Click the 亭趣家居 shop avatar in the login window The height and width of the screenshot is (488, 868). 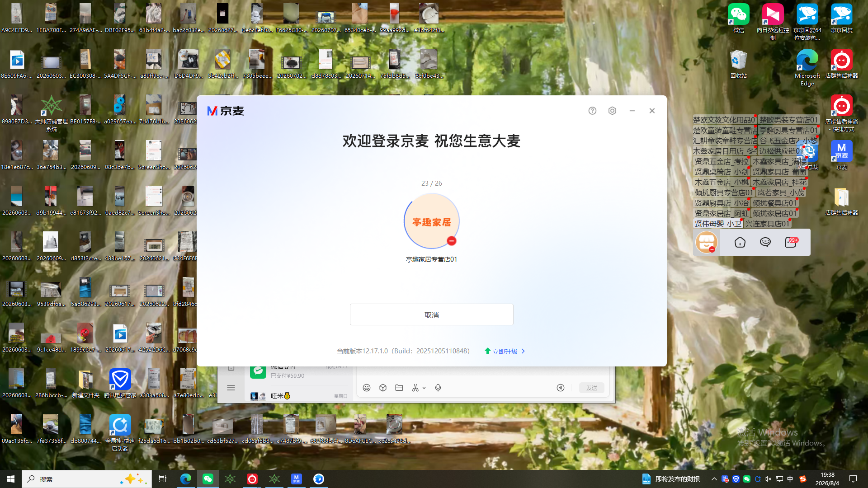point(432,221)
